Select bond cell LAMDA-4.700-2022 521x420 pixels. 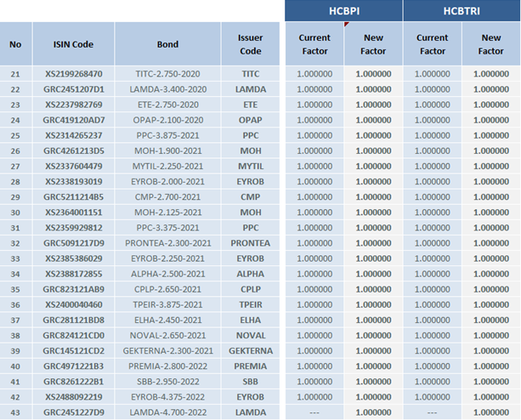167,412
